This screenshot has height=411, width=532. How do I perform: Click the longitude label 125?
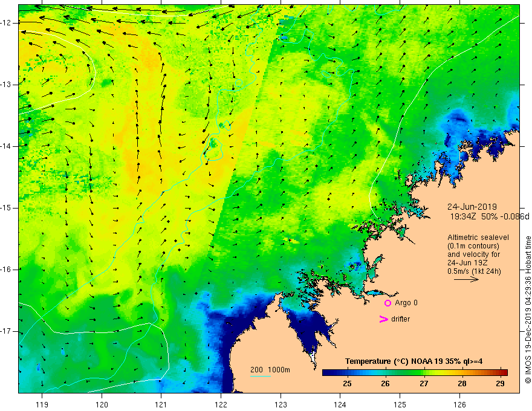coord(400,404)
